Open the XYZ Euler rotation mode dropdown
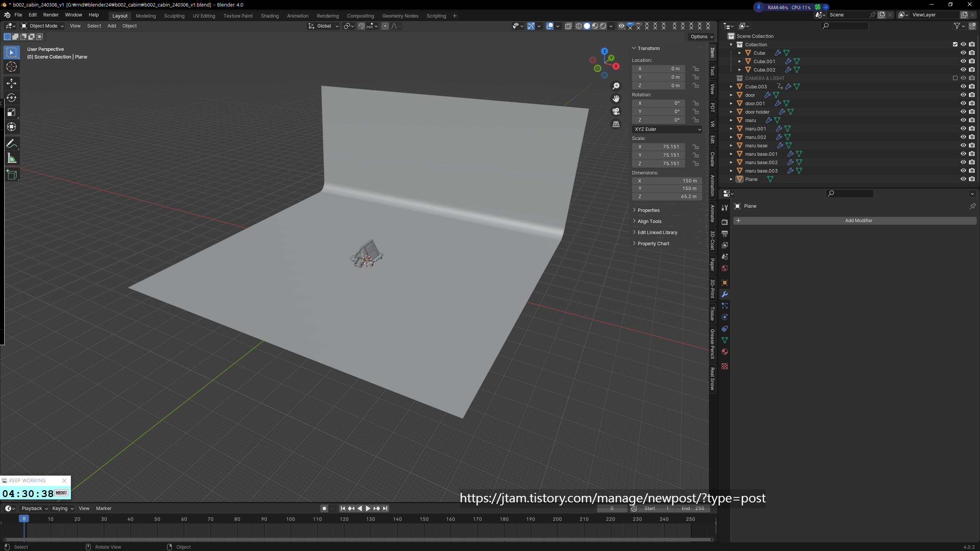 [x=667, y=129]
